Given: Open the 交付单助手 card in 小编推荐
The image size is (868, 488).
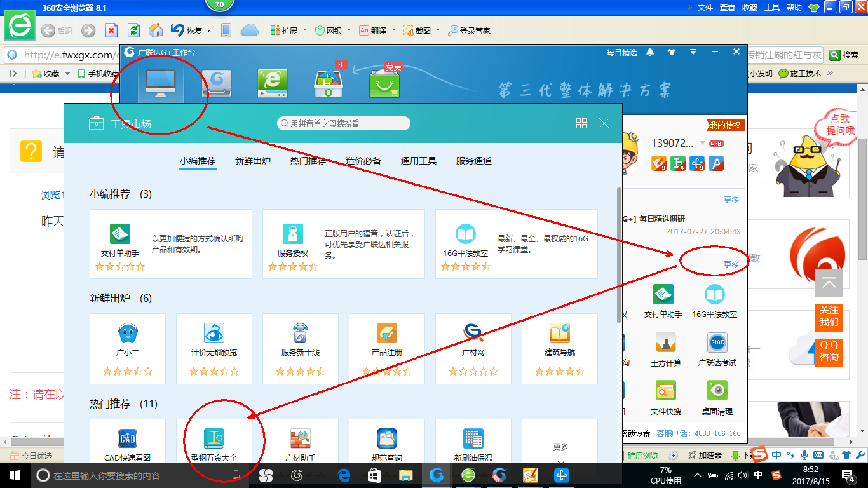Looking at the screenshot, I should point(171,243).
